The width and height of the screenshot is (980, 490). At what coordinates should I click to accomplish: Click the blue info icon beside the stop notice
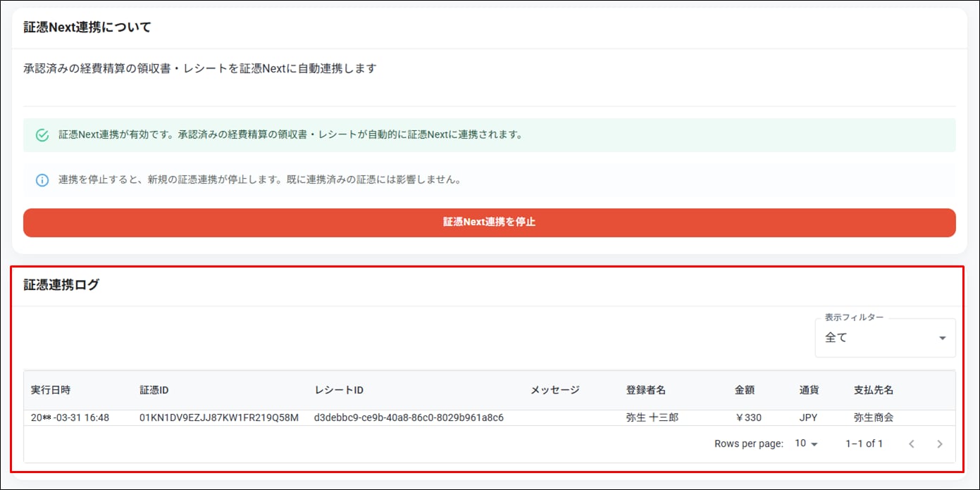42,180
